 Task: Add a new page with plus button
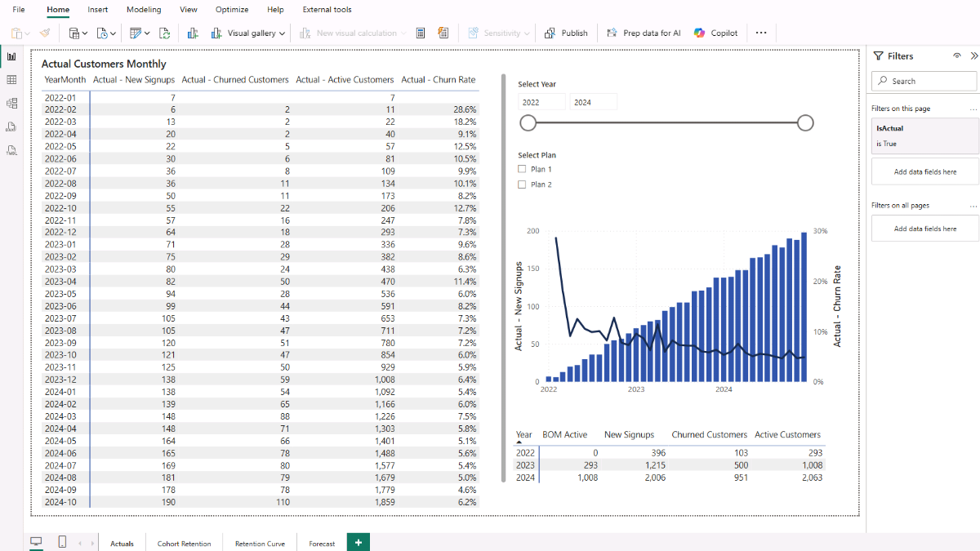coord(358,542)
